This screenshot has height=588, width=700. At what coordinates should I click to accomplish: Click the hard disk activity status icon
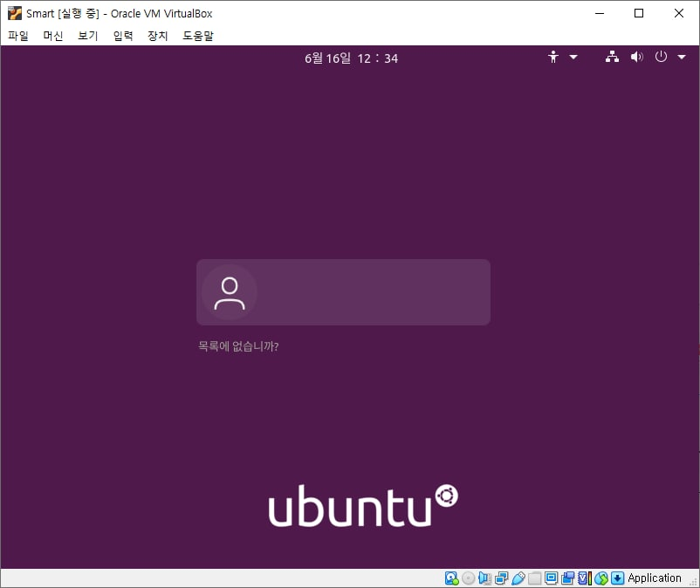coord(452,578)
